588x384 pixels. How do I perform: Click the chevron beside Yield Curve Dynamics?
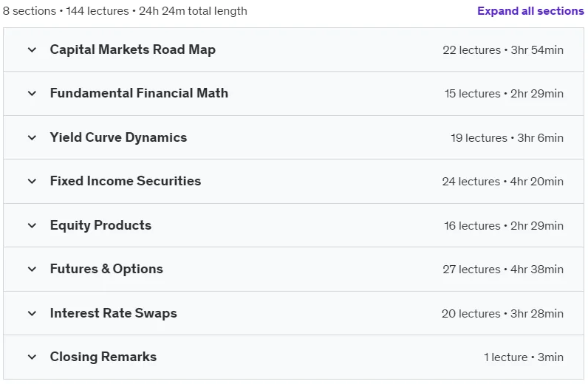click(33, 137)
